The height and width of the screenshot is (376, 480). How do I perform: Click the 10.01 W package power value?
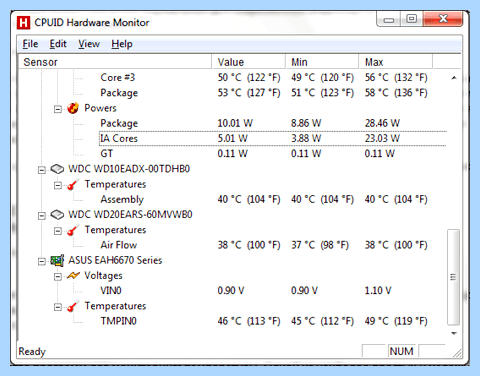pos(235,123)
